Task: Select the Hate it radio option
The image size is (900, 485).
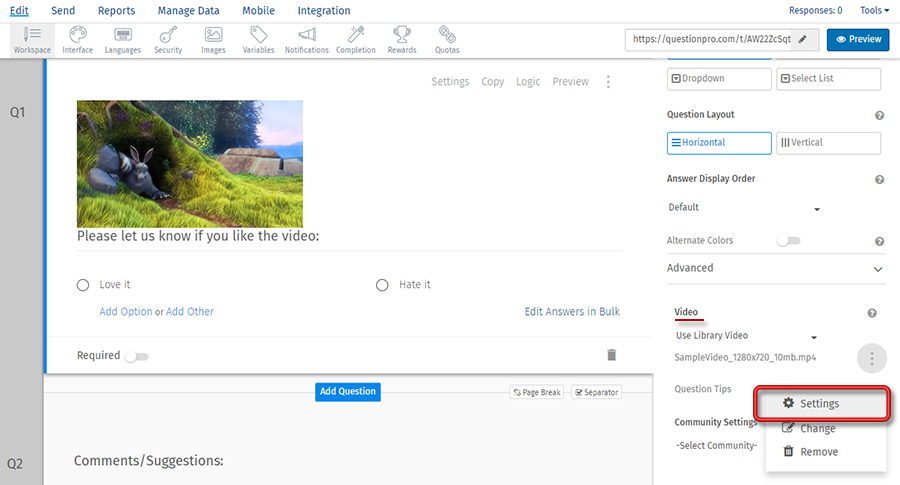Action: [x=382, y=285]
